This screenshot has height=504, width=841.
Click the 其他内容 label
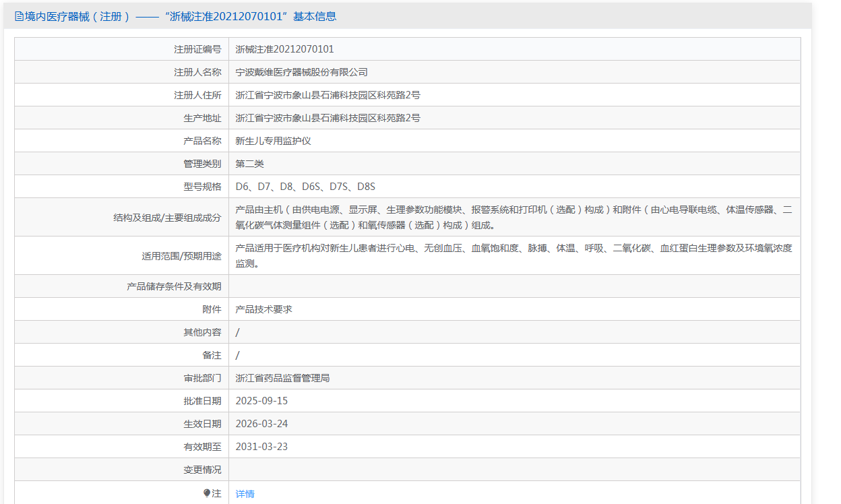pos(202,332)
